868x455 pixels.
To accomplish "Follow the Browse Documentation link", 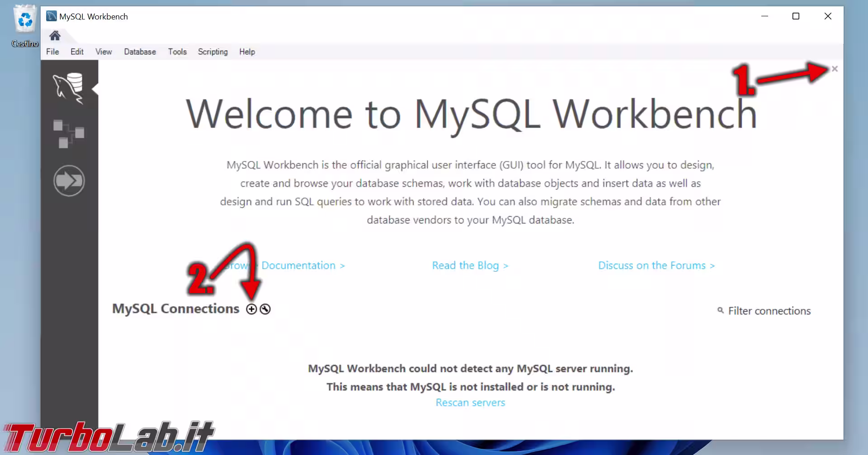I will pos(285,265).
